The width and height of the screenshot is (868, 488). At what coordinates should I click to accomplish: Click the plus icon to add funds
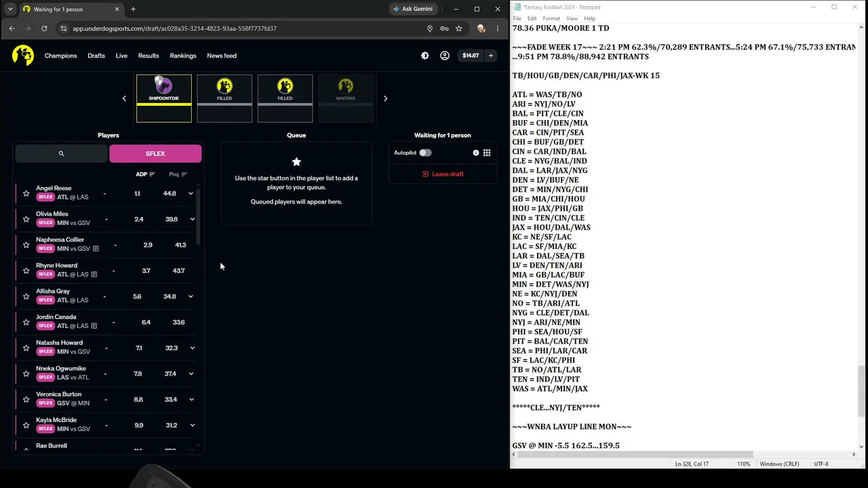(490, 56)
